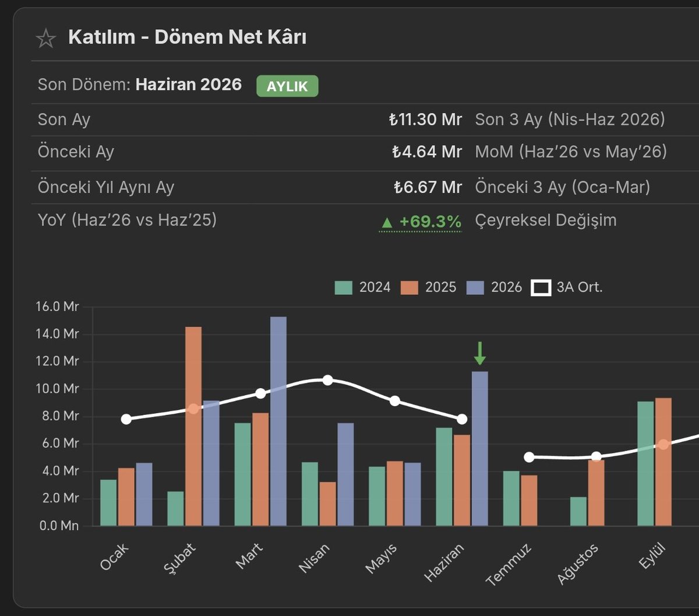Click the Haziran 2026 blue bar
Screen dimensions: 699x616
pyautogui.click(x=479, y=449)
